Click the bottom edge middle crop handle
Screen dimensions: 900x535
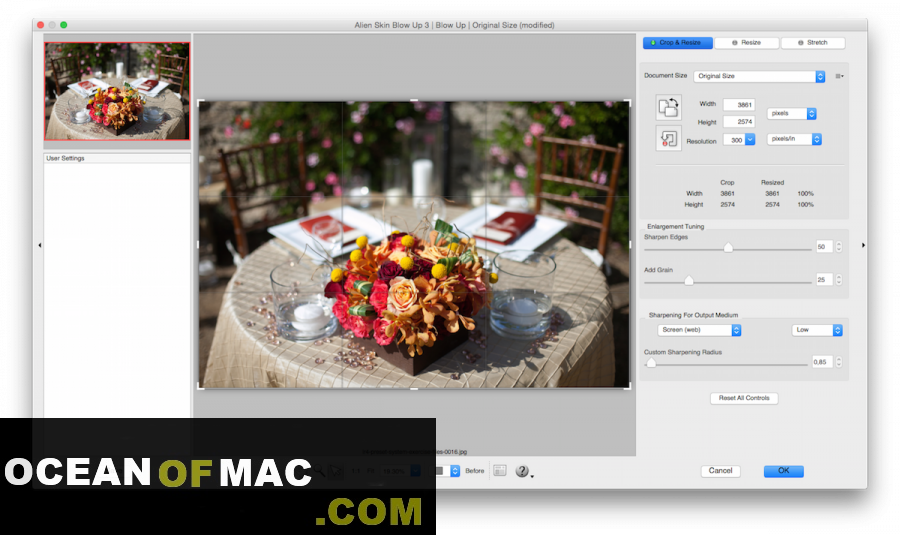point(414,389)
